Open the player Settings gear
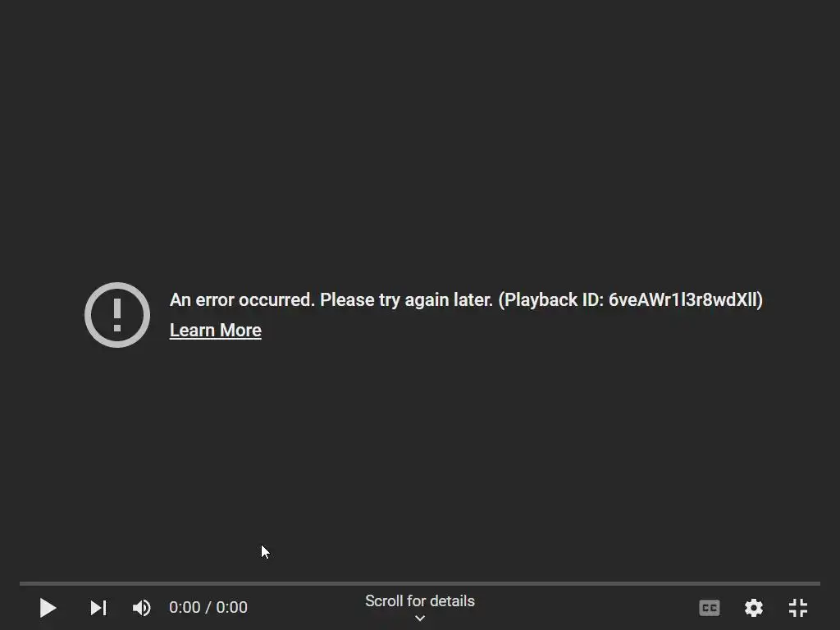The image size is (840, 630). pos(754,608)
